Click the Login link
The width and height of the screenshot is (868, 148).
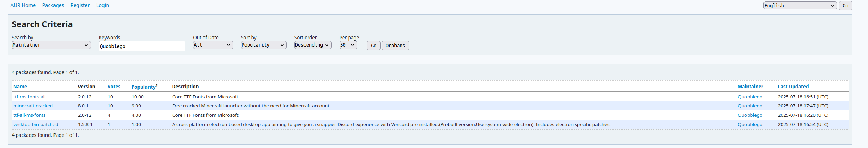pos(102,5)
